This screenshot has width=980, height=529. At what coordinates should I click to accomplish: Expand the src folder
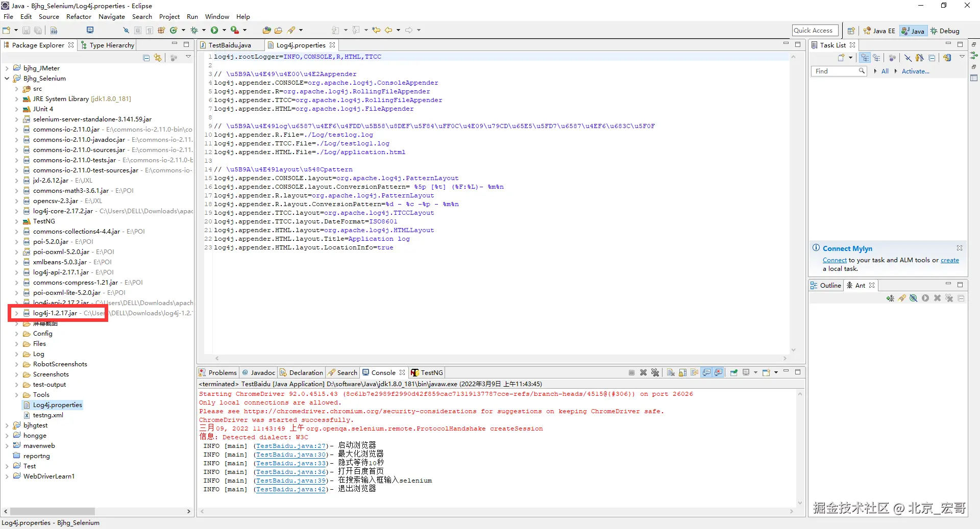(x=16, y=89)
